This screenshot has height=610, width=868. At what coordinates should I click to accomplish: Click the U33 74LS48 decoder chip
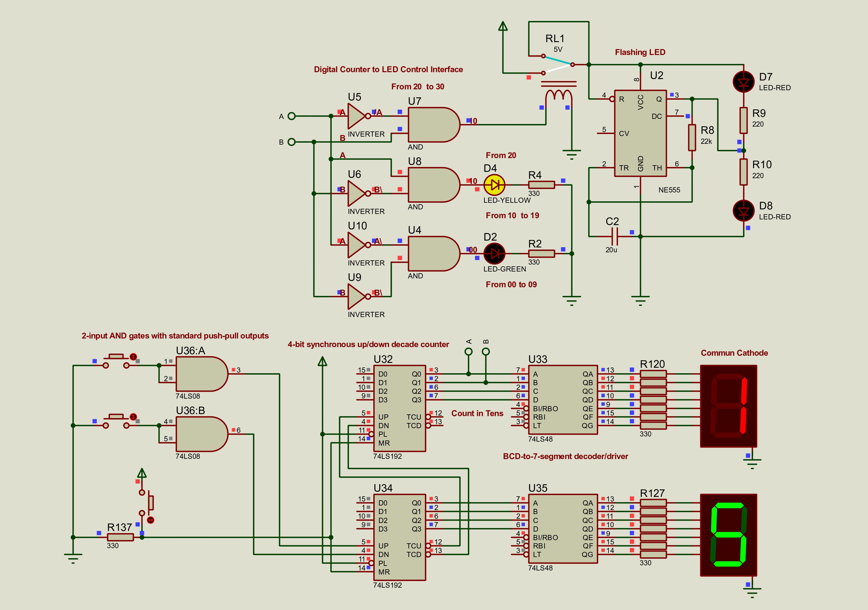(x=563, y=400)
